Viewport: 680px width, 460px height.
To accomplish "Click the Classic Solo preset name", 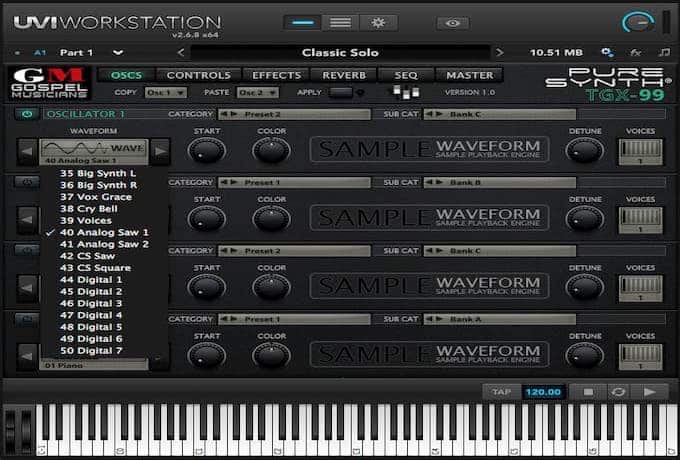I will click(x=340, y=52).
